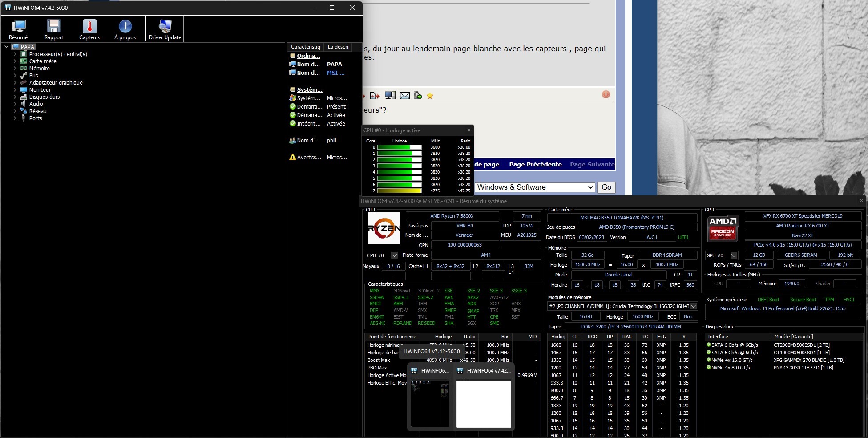
Task: Click status icon for XPG GAMMIX S70 BLADE
Action: pos(709,360)
